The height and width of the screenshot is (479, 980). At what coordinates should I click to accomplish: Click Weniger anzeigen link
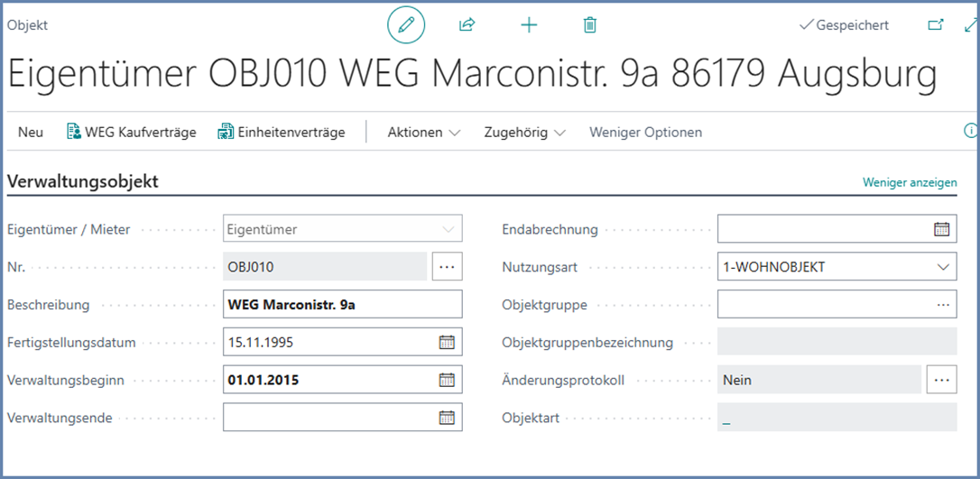tap(910, 182)
